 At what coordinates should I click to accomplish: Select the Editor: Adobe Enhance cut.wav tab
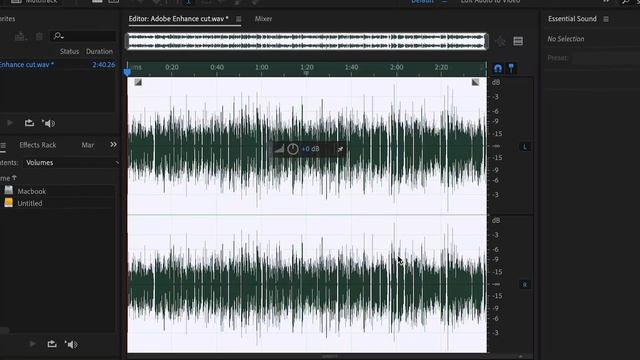(178, 19)
